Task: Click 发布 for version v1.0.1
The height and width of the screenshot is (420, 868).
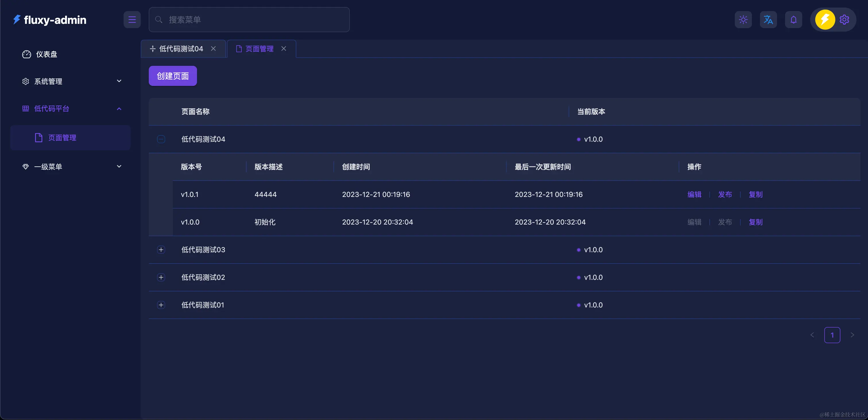Action: tap(725, 194)
